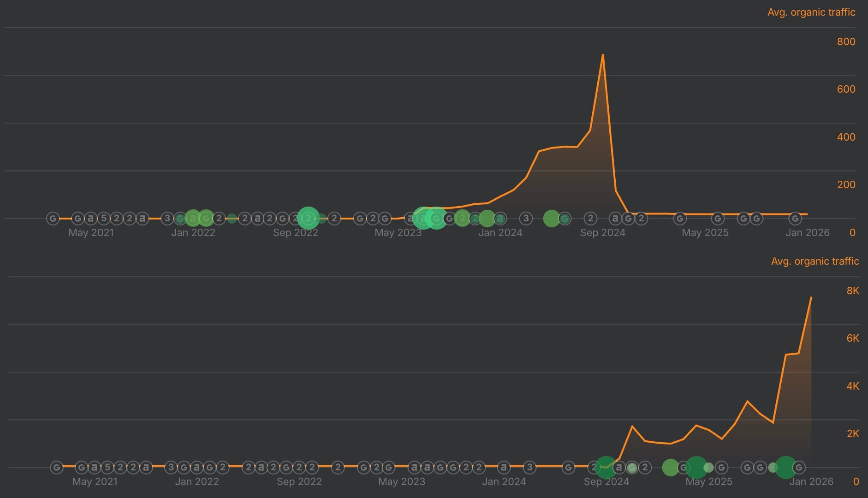Click the large green bubble at Sep 2022, top chart

pos(308,218)
